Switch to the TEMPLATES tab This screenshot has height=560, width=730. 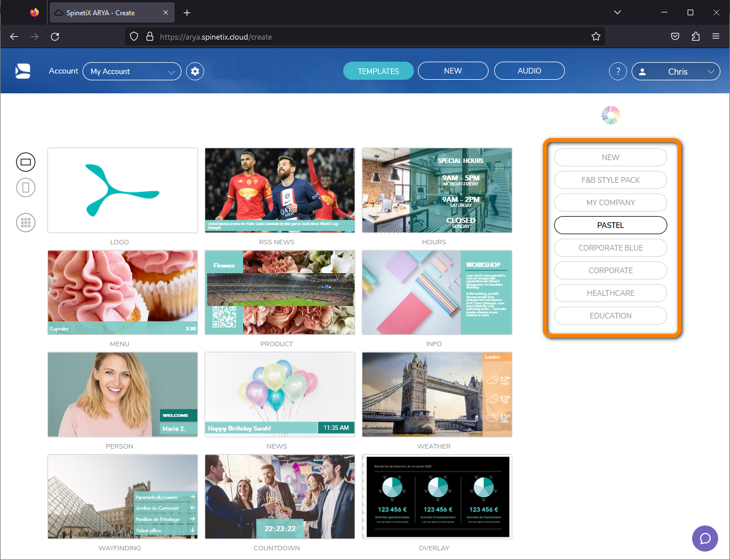pyautogui.click(x=378, y=71)
